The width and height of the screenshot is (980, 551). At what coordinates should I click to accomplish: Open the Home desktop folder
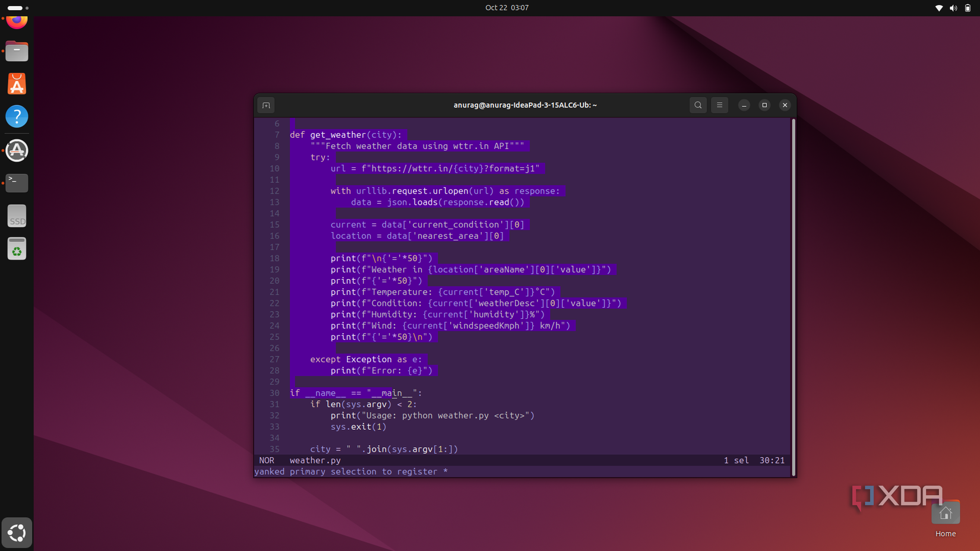pyautogui.click(x=945, y=515)
